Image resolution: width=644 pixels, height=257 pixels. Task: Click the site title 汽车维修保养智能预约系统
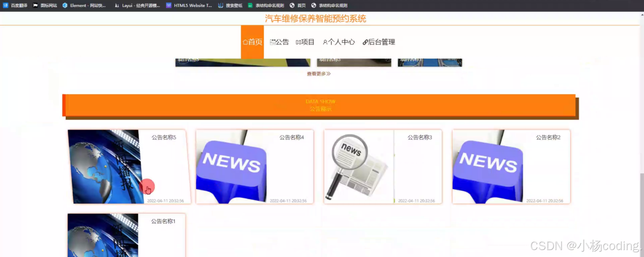click(x=315, y=18)
